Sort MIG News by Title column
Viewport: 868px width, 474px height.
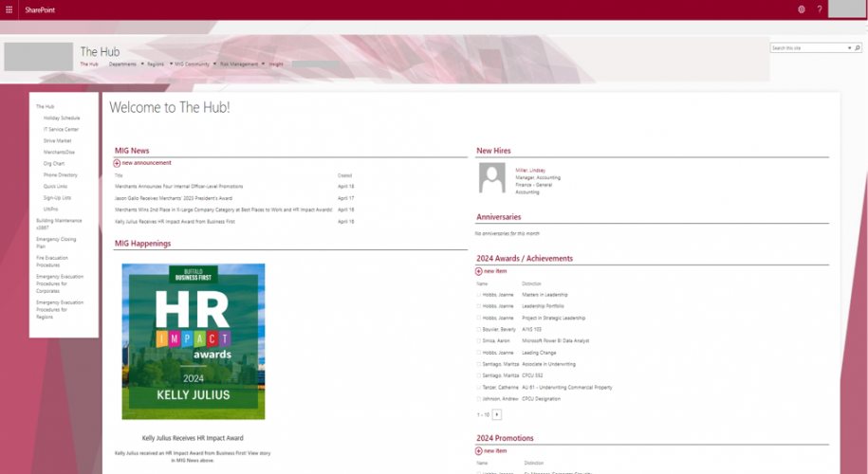119,175
